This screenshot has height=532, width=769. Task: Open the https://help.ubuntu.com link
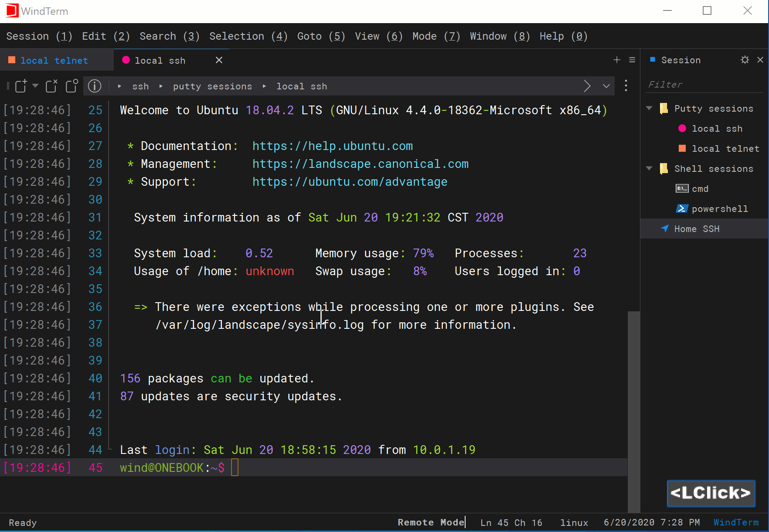[333, 146]
